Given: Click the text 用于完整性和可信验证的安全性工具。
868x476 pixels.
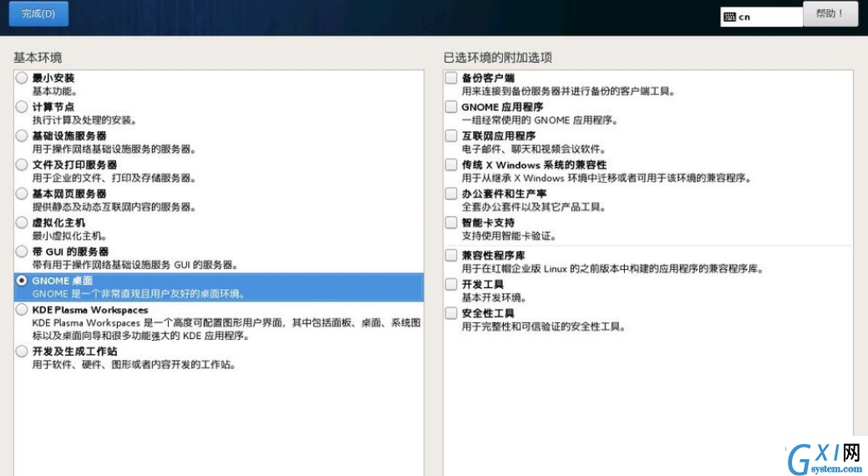Looking at the screenshot, I should tap(544, 327).
